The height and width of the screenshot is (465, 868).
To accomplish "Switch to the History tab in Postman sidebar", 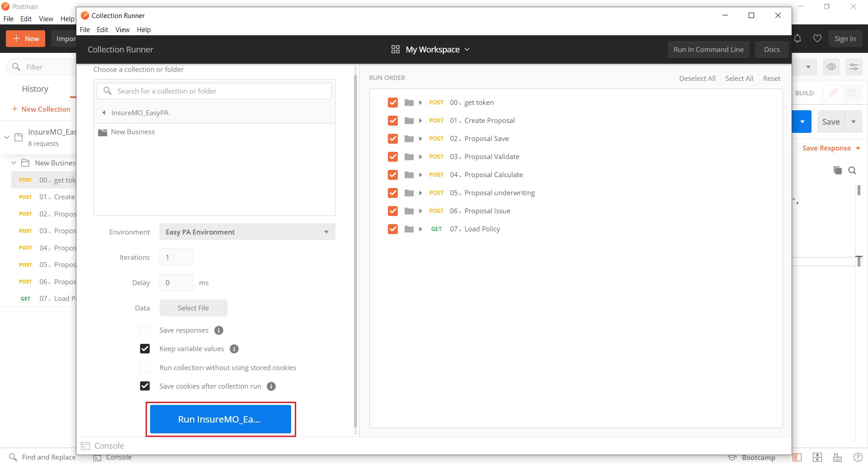I will coord(35,89).
